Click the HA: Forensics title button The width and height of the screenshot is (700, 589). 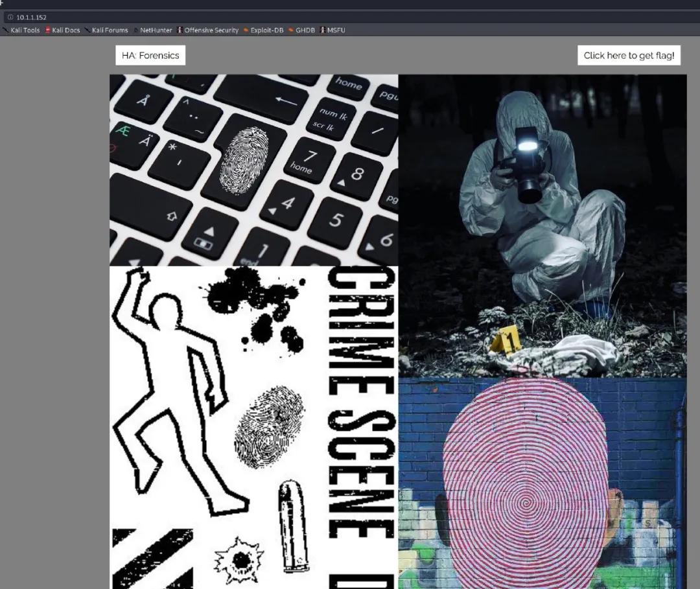point(150,55)
